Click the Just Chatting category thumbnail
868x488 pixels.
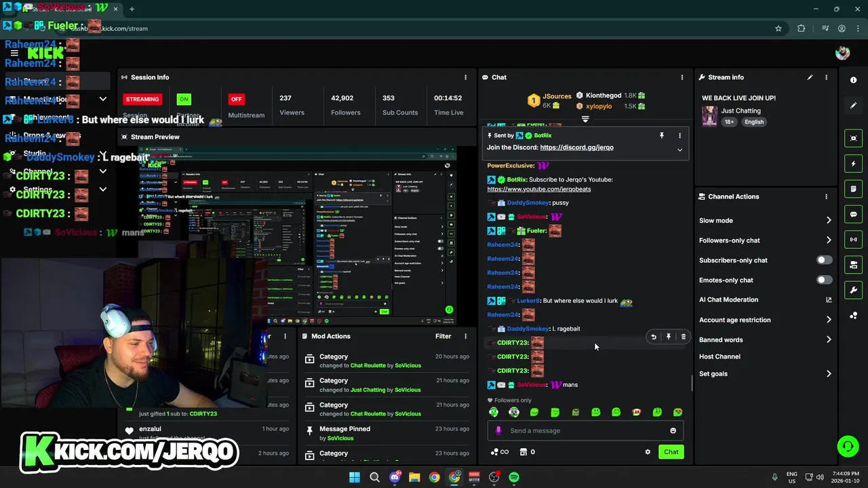(x=709, y=116)
